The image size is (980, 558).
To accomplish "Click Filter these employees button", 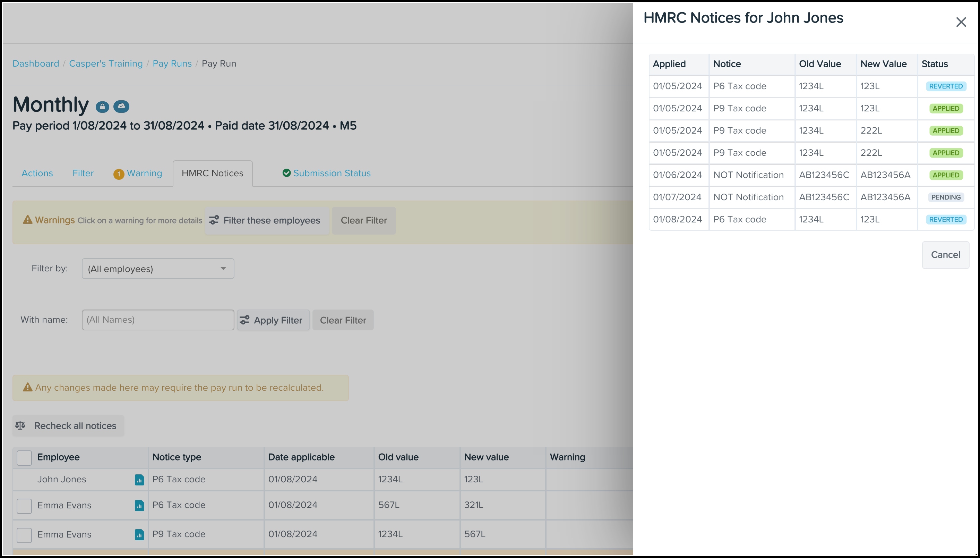I will tap(267, 220).
